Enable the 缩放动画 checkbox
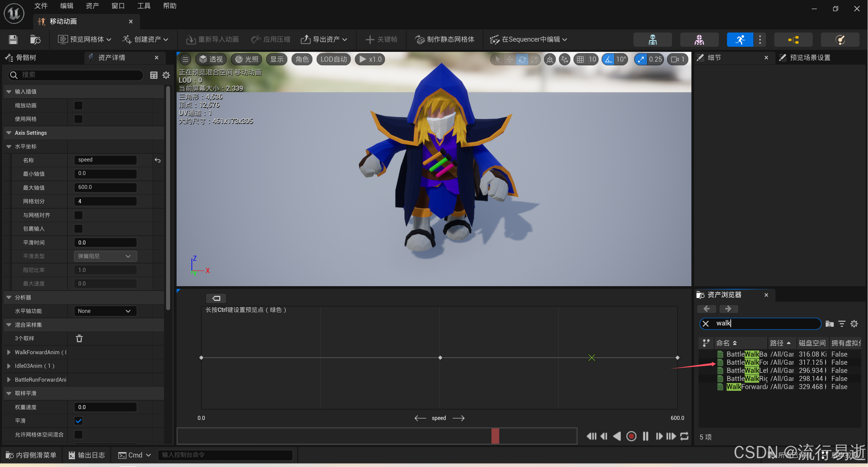This screenshot has height=467, width=868. click(78, 105)
